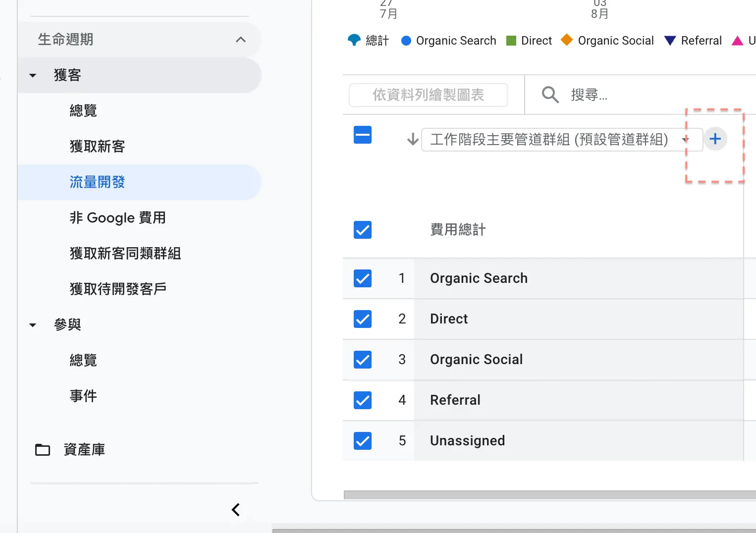Click the search magnifier icon

pyautogui.click(x=550, y=95)
